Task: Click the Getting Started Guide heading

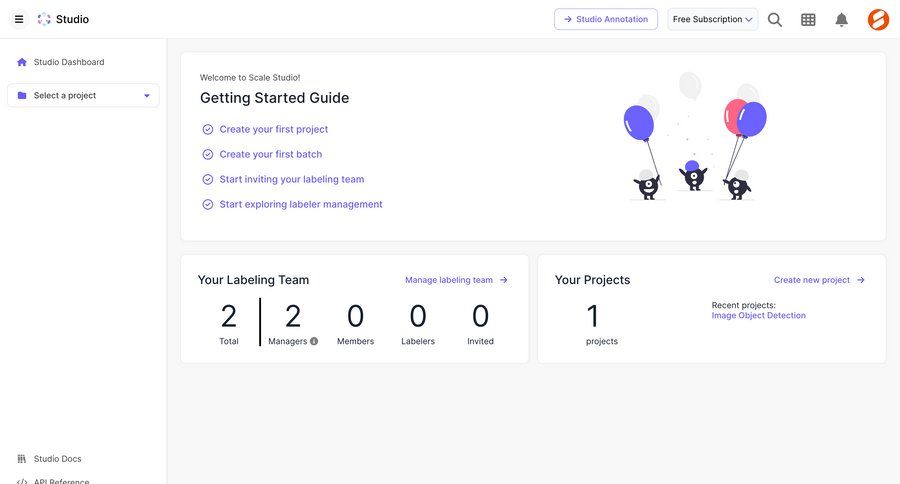Action: 274,98
